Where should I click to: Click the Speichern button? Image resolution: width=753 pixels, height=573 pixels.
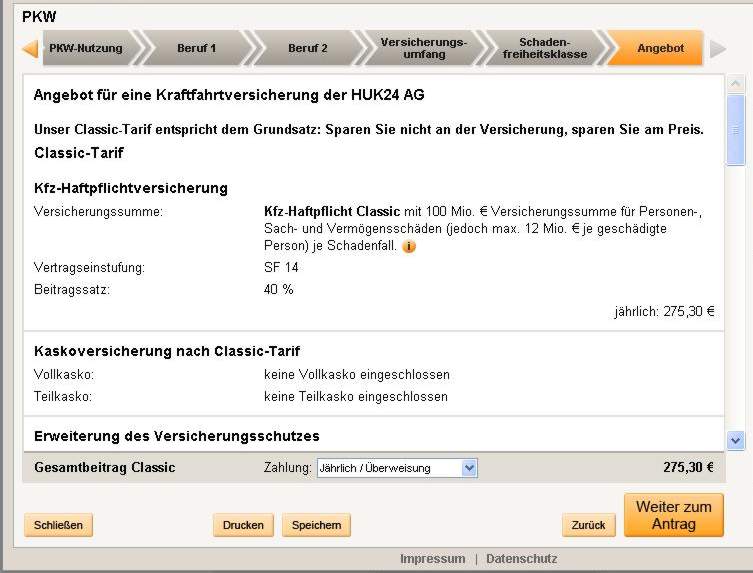[316, 525]
